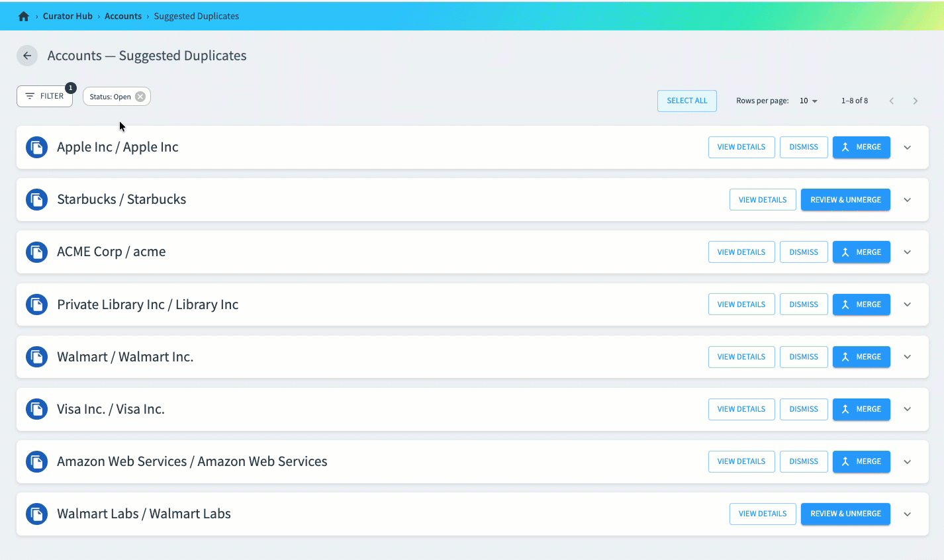Merge the Visa Inc. duplicates

pos(861,409)
